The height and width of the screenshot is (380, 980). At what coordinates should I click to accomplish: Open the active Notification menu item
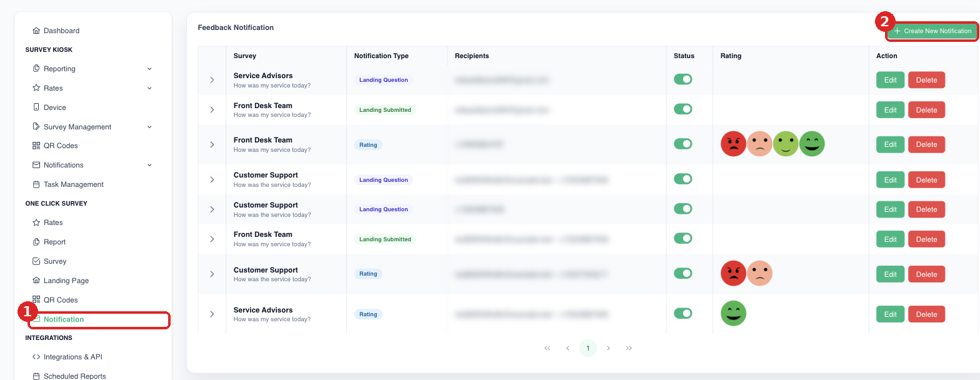pyautogui.click(x=99, y=319)
